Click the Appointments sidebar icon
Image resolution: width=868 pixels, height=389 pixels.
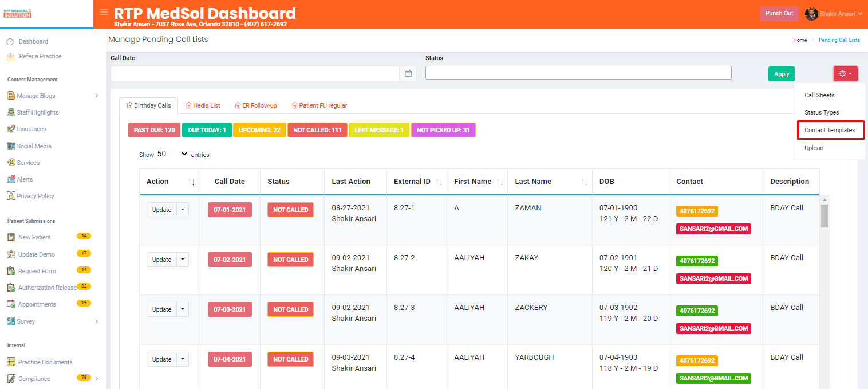click(11, 304)
